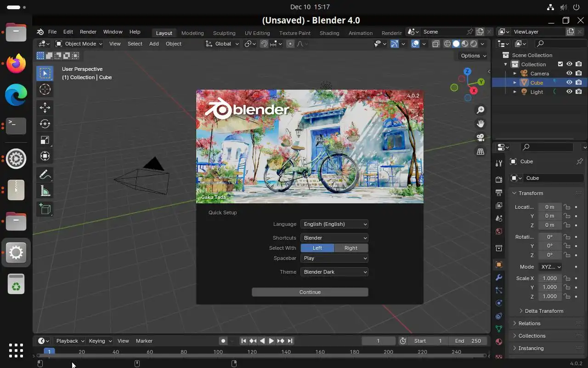Switch to the UV Editing workspace tab
The image size is (588, 368).
[x=257, y=33]
